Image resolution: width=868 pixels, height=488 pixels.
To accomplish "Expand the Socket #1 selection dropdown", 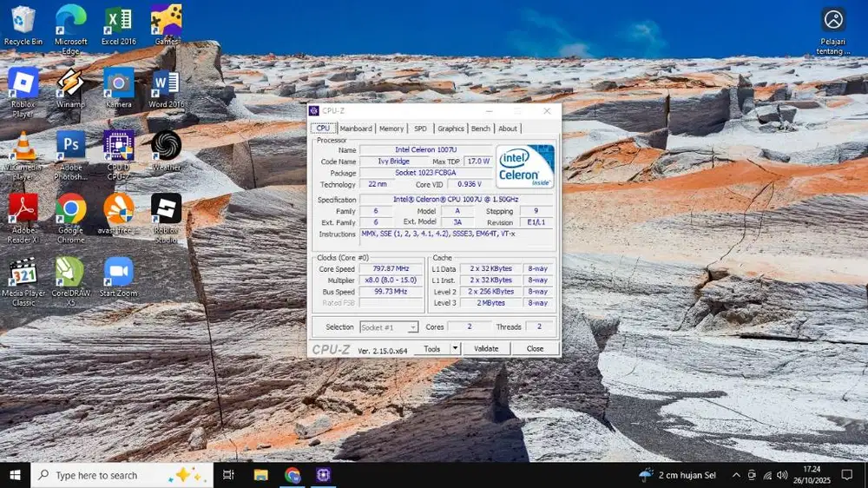I will tap(412, 327).
